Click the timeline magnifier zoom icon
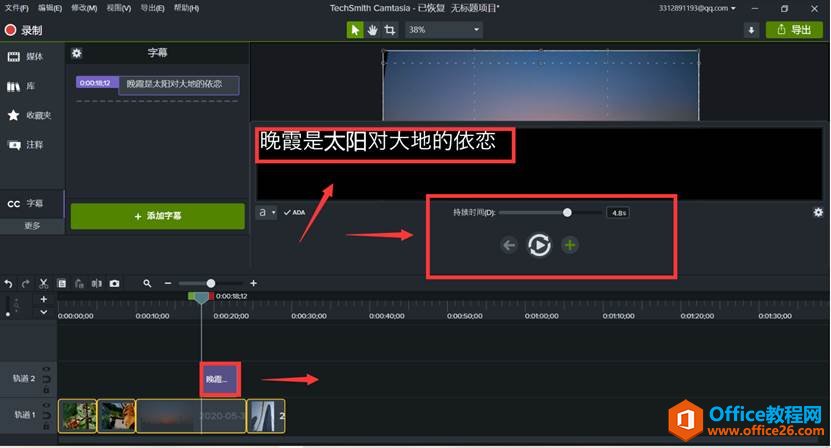This screenshot has height=448, width=831. coord(147,284)
